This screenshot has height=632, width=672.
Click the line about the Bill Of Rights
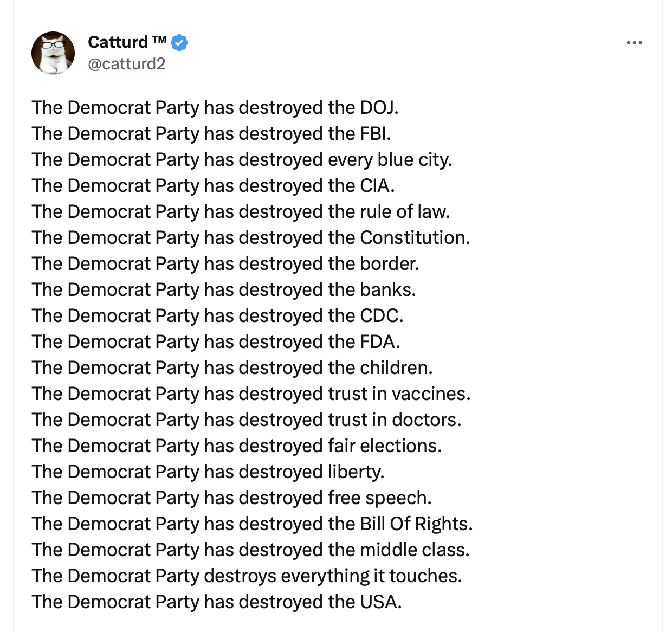click(252, 524)
